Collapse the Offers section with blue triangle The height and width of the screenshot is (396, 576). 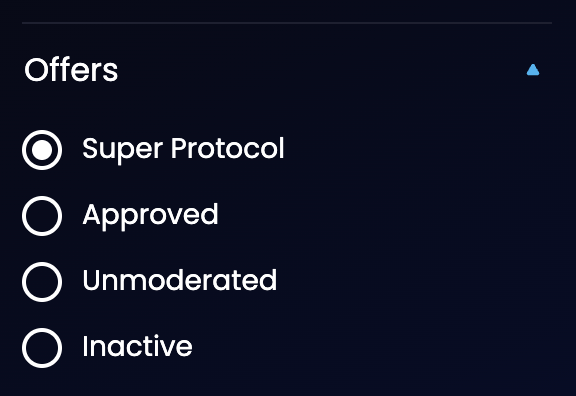[x=533, y=70]
